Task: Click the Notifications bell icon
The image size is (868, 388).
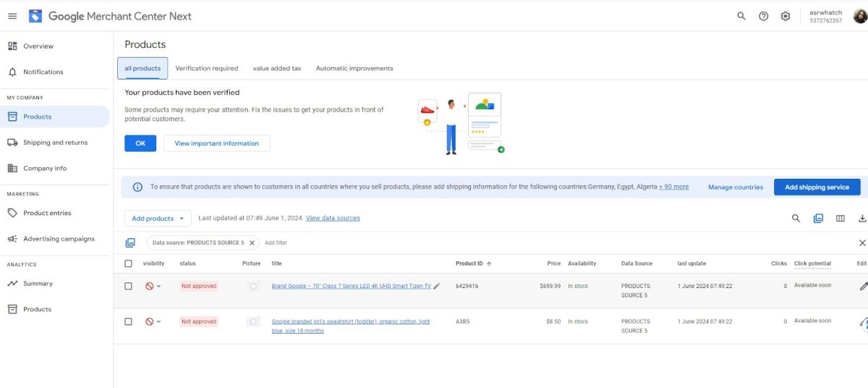Action: pyautogui.click(x=12, y=72)
